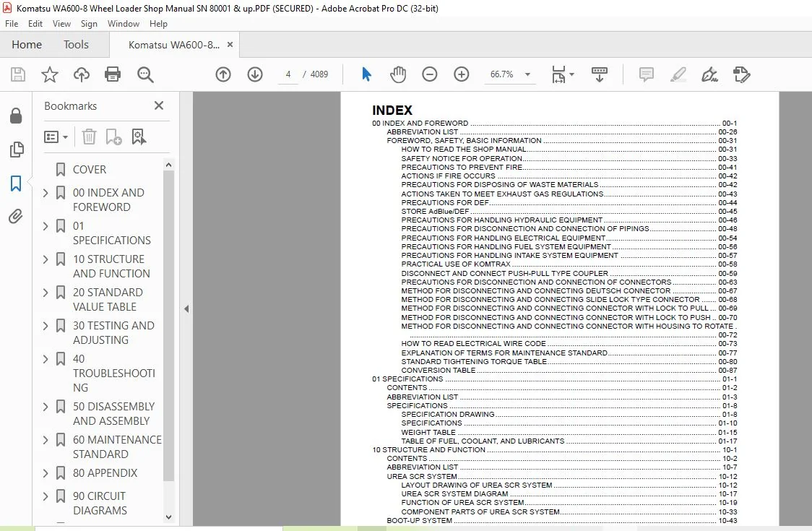Image resolution: width=812 pixels, height=531 pixels.
Task: Select the Hand pan tool
Action: 398,74
